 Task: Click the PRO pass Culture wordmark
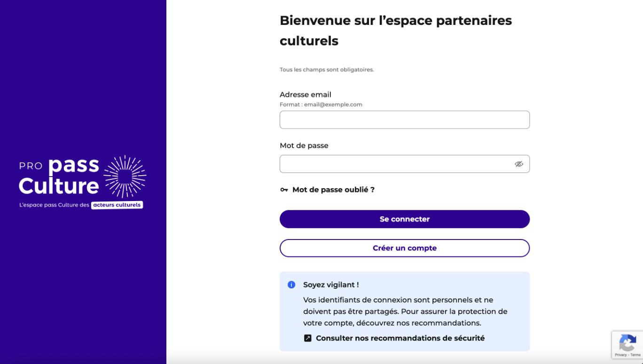59,176
